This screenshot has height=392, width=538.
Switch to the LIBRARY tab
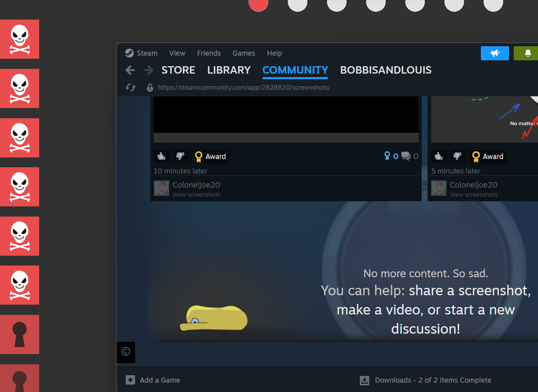pyautogui.click(x=229, y=70)
